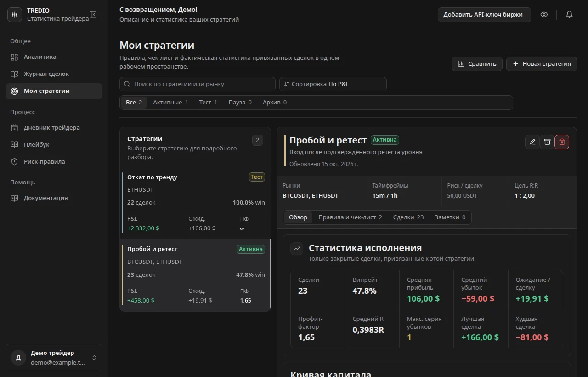This screenshot has height=377, width=588.
Task: Select Пробой и ретест strategy card
Action: point(196,275)
